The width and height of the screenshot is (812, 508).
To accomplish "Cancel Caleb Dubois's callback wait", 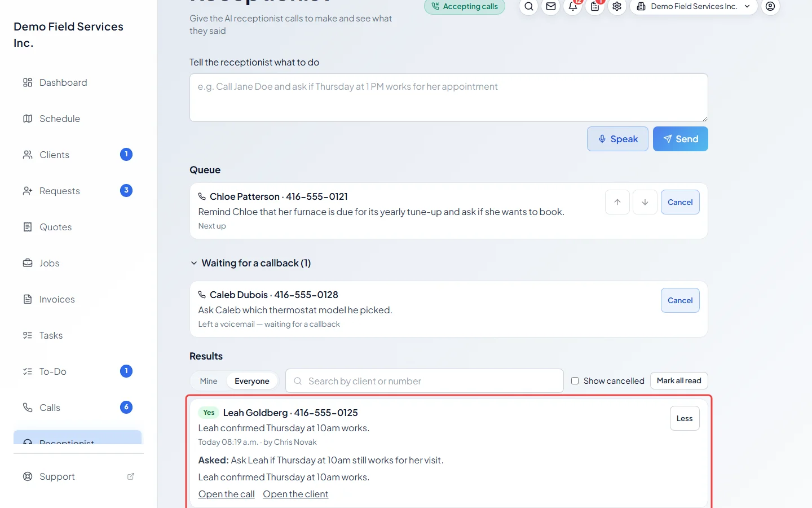I will [680, 300].
